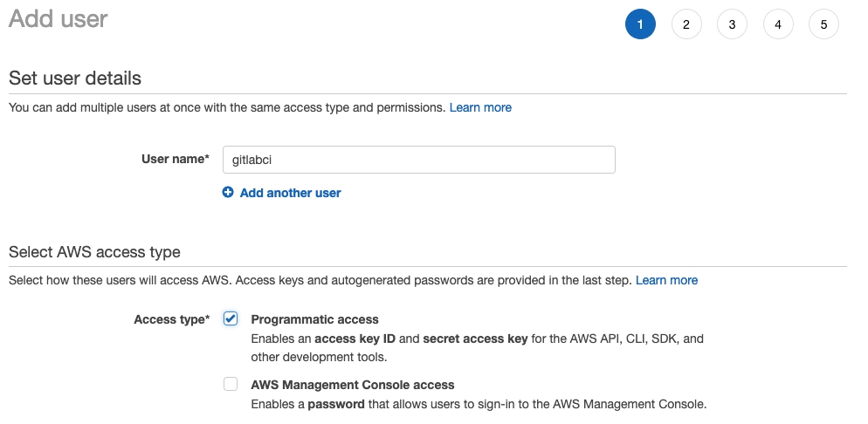This screenshot has width=868, height=424.
Task: Click the Add user page heading
Action: [x=58, y=20]
